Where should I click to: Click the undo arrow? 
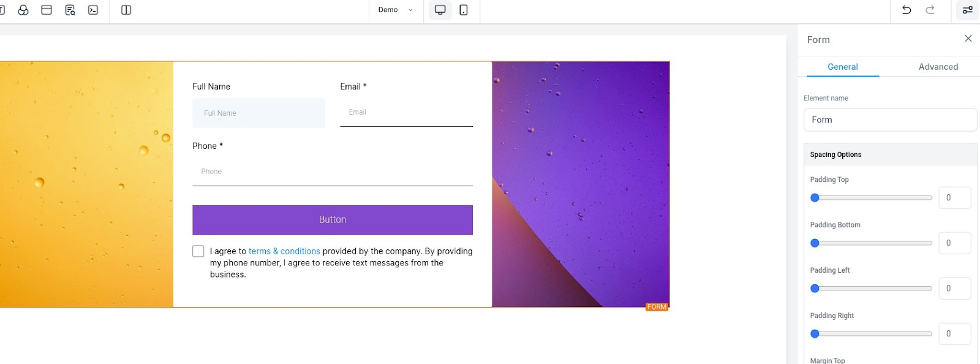tap(907, 10)
